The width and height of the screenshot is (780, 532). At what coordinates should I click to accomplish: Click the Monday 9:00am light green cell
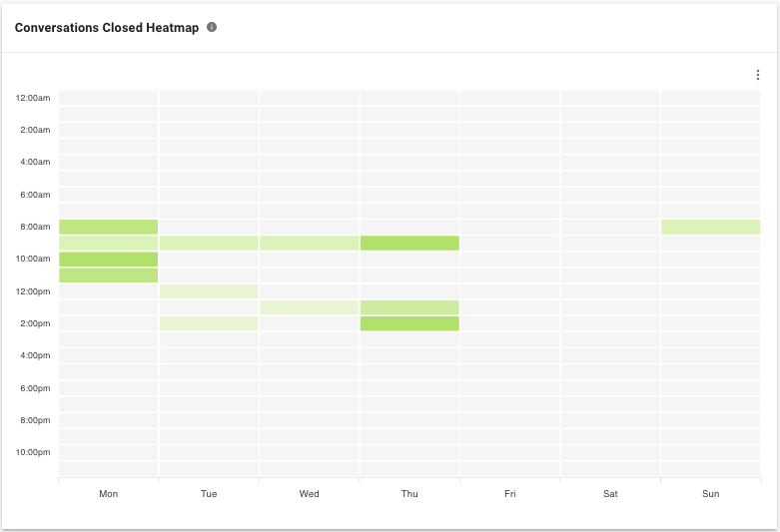[x=109, y=243]
